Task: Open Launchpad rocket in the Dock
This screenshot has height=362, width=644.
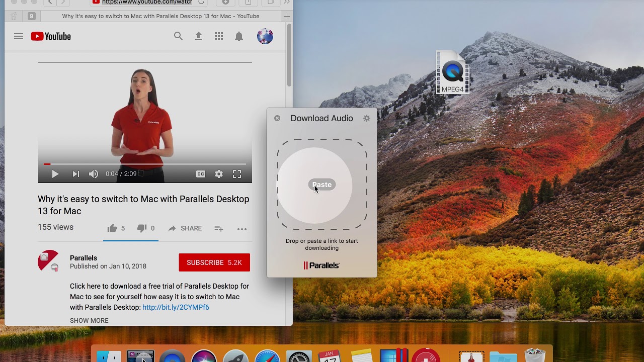Action: click(x=235, y=355)
